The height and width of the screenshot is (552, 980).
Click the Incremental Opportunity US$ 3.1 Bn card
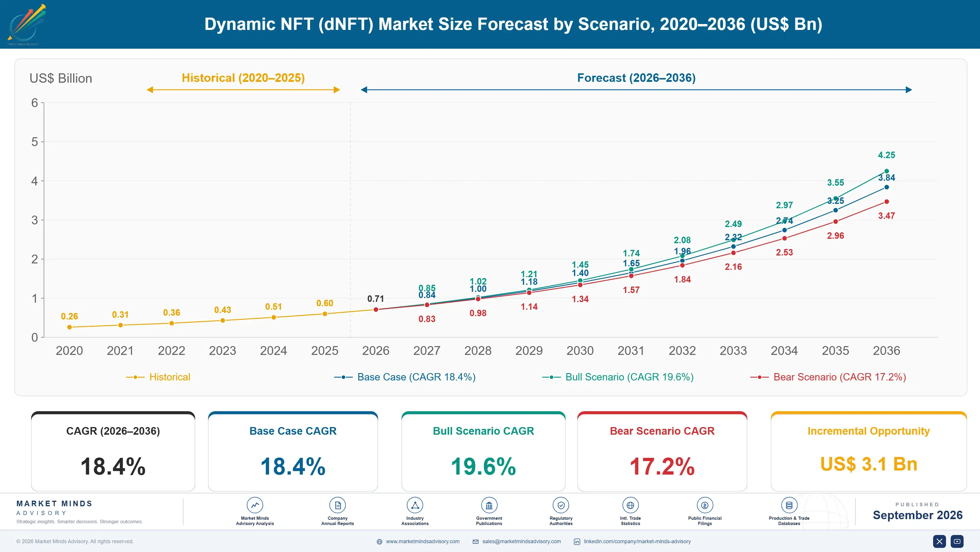(x=869, y=451)
